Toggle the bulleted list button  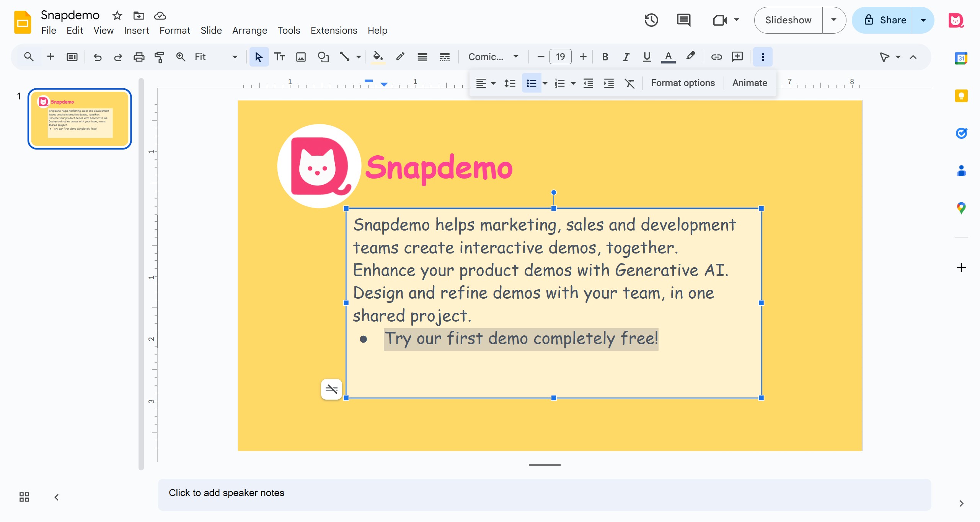coord(531,83)
